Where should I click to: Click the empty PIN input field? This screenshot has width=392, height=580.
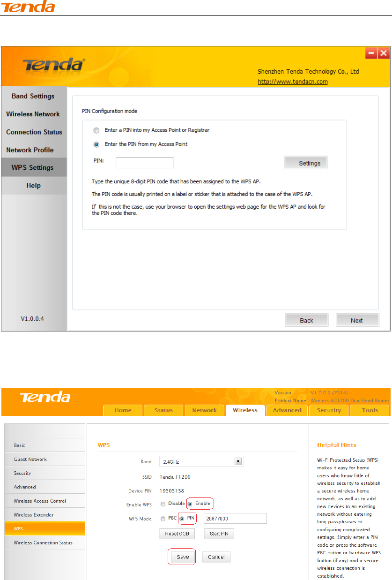coord(145,163)
